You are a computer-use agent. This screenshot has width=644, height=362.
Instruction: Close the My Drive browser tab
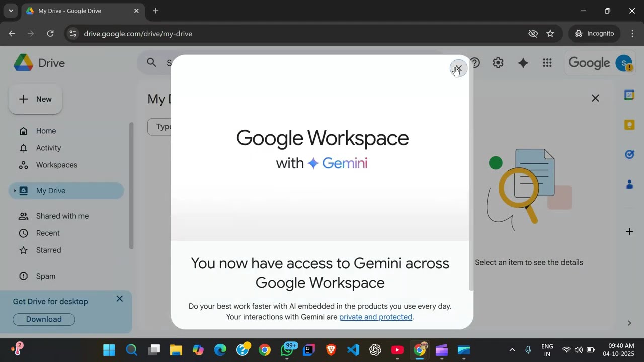136,11
